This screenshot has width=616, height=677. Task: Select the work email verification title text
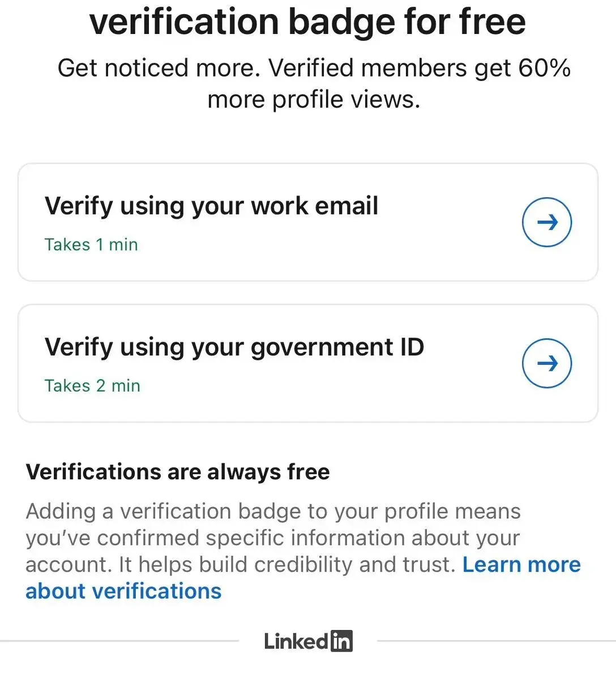[211, 206]
